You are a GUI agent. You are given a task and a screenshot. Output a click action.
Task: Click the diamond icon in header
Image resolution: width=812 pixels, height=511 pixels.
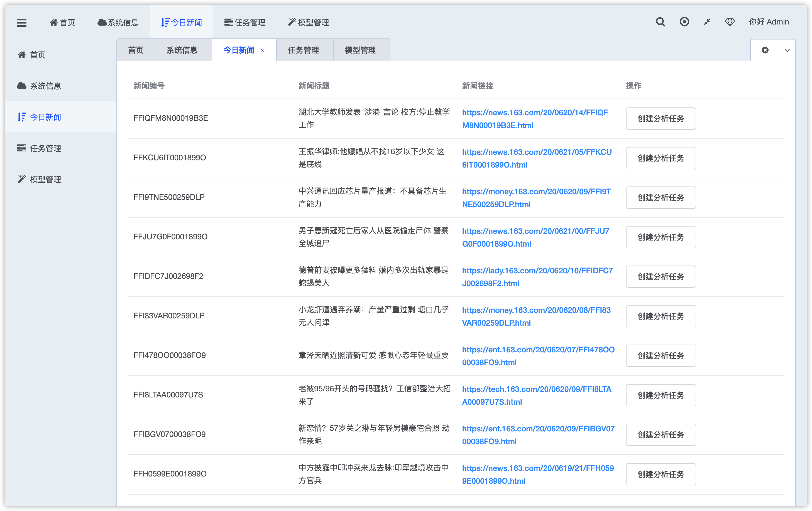pos(730,22)
